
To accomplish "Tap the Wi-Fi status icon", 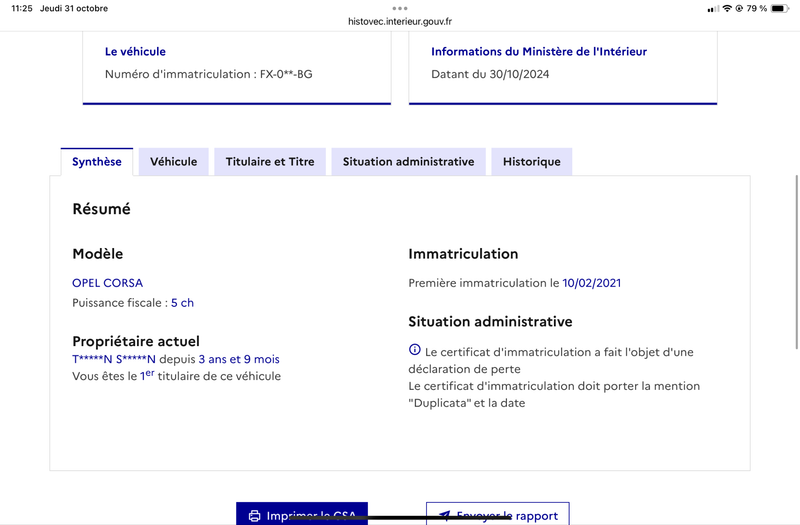I will [727, 8].
